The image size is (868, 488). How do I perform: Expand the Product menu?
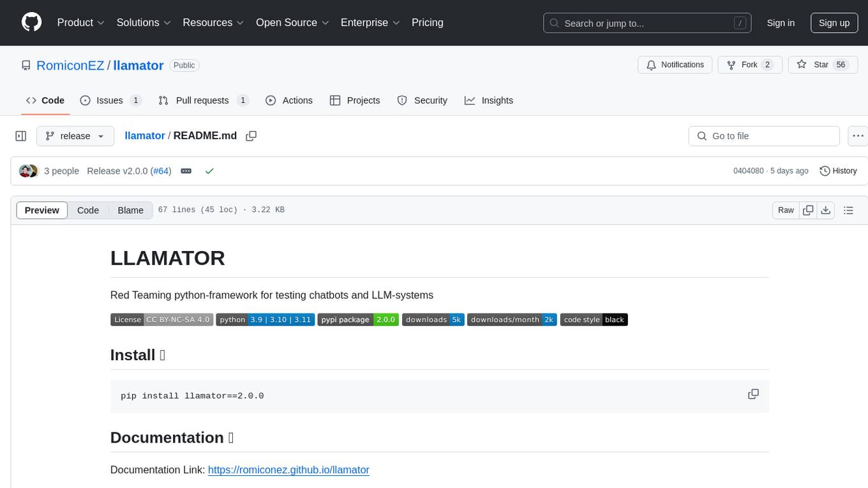click(81, 22)
